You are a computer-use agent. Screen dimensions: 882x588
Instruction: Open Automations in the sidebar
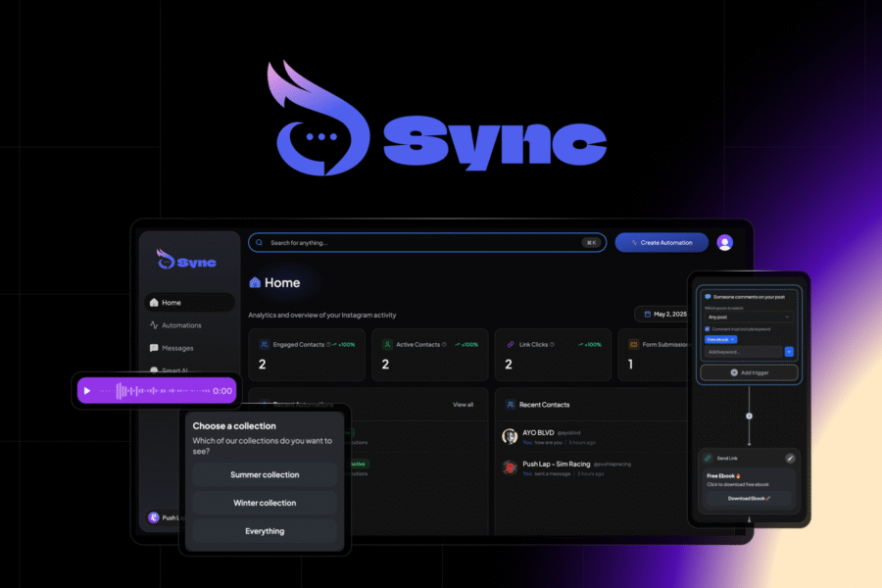(181, 325)
